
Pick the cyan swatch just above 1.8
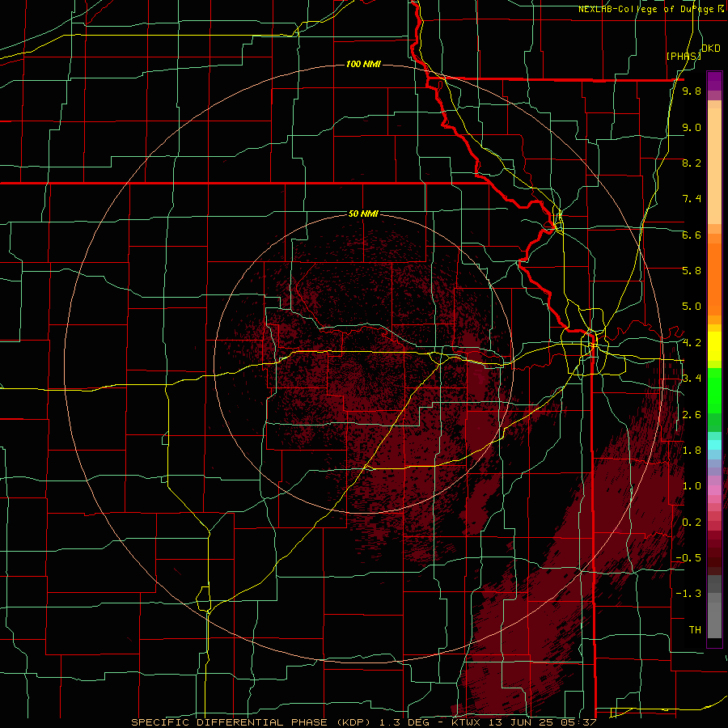point(714,445)
